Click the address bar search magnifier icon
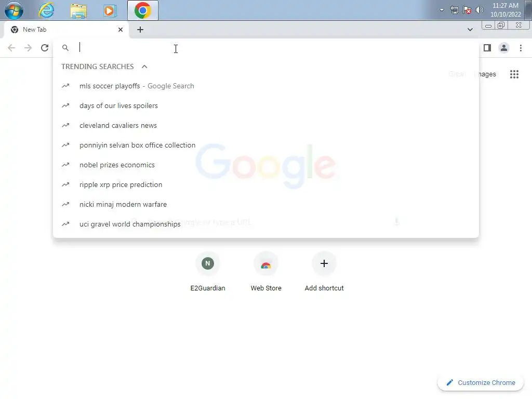 tap(65, 48)
